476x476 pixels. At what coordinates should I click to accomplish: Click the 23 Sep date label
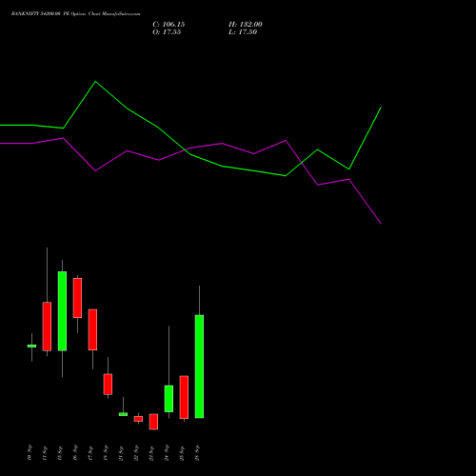(x=151, y=453)
